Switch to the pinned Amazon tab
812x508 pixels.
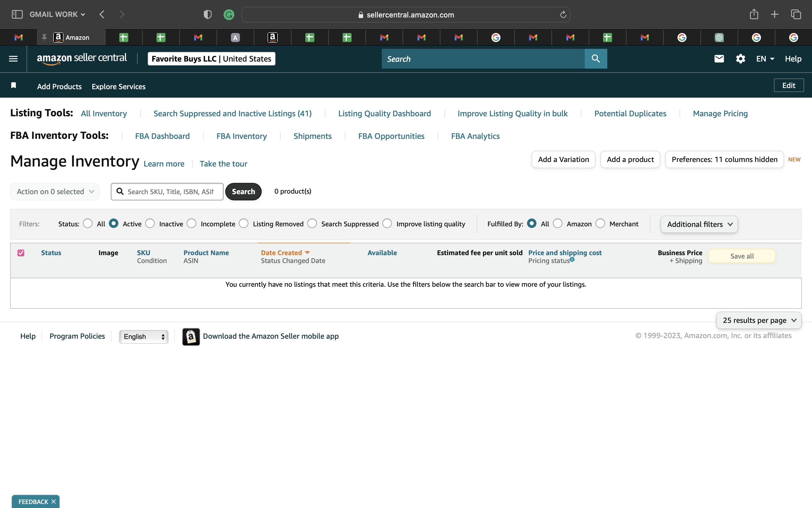(x=71, y=37)
